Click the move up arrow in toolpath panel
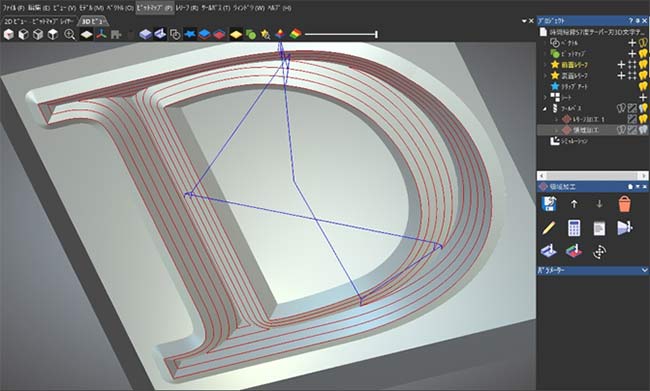Image resolution: width=650 pixels, height=391 pixels. [574, 204]
